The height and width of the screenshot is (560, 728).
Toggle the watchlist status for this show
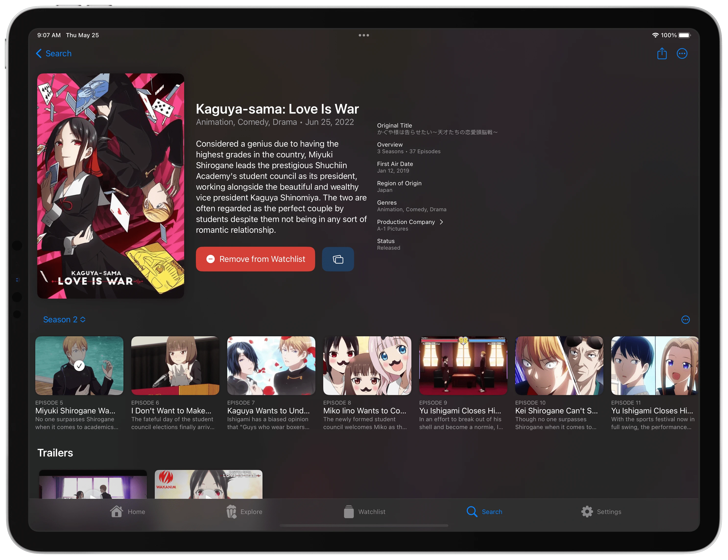[x=257, y=259]
